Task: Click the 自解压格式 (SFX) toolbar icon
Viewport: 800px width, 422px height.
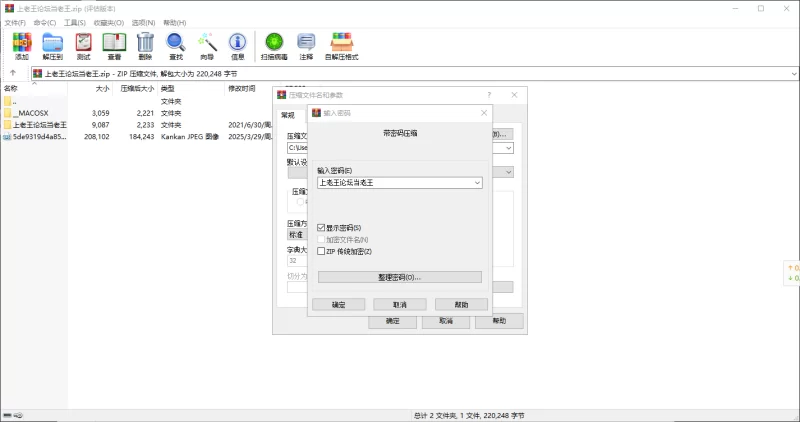Action: point(343,43)
